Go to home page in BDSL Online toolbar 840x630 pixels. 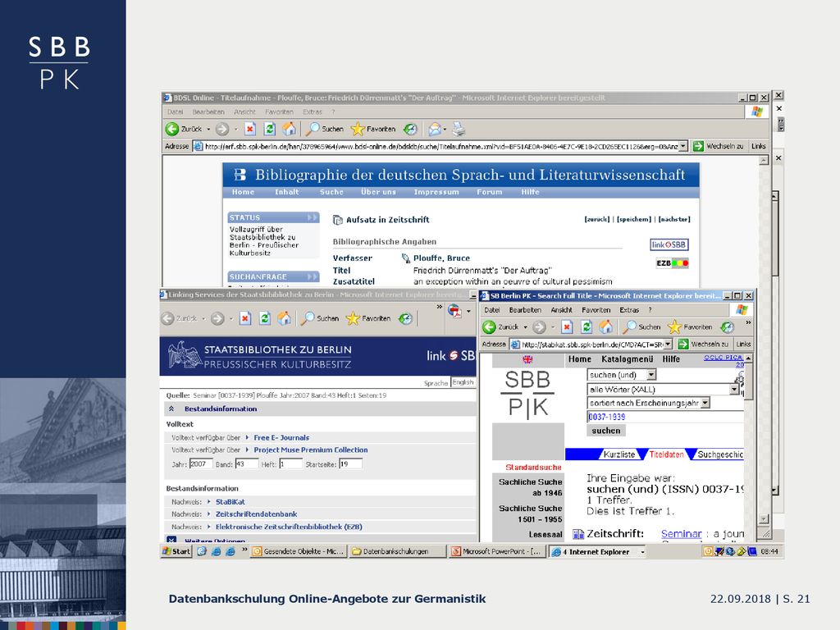[289, 129]
